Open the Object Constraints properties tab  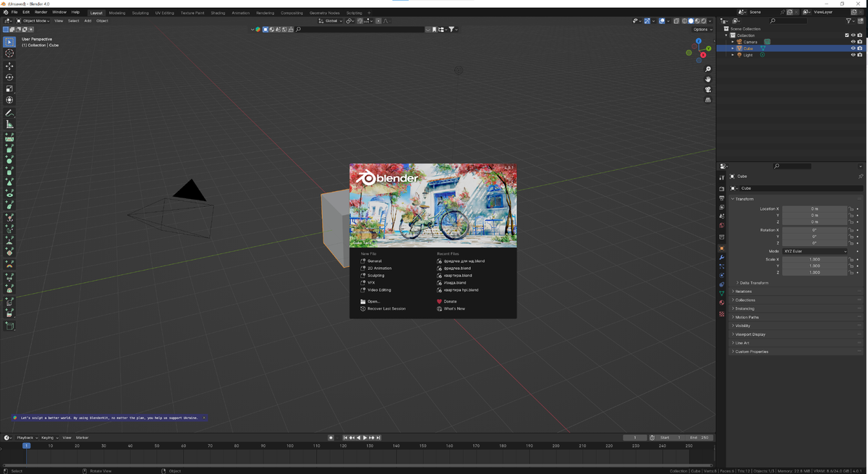coord(722,284)
